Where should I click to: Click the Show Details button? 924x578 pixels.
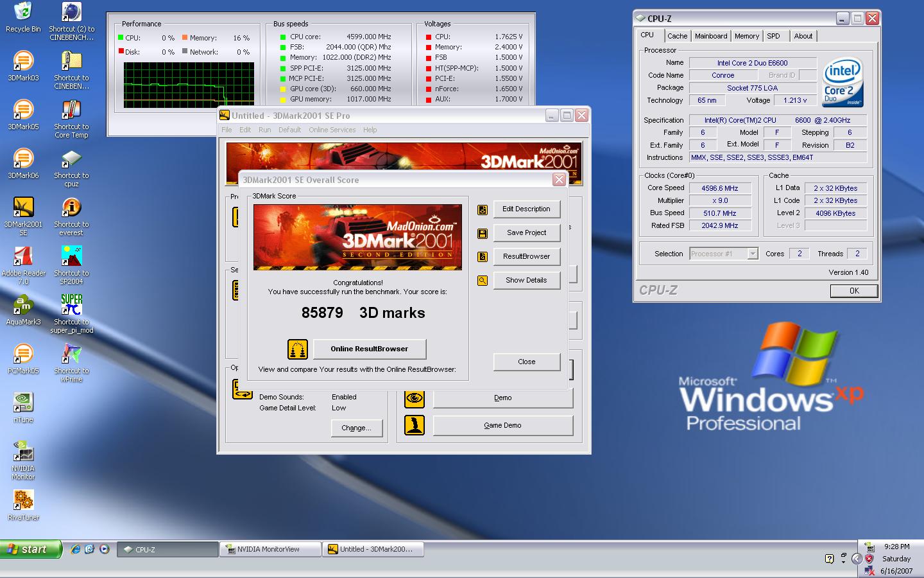526,281
